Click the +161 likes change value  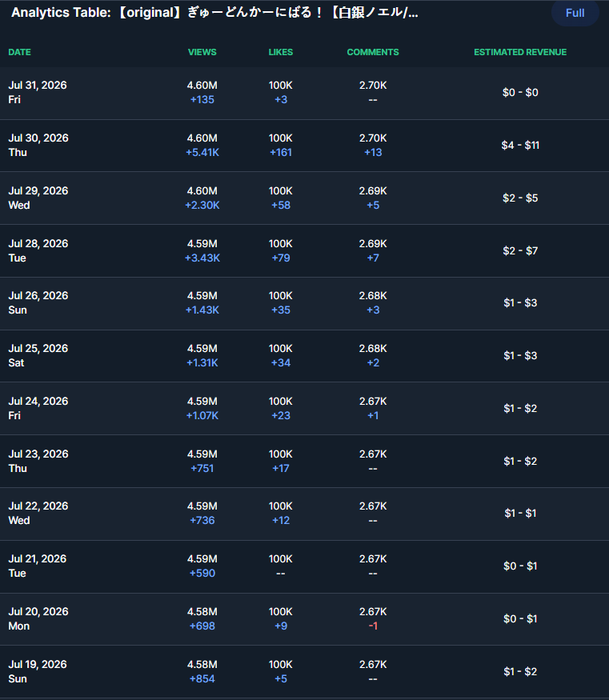pos(281,152)
